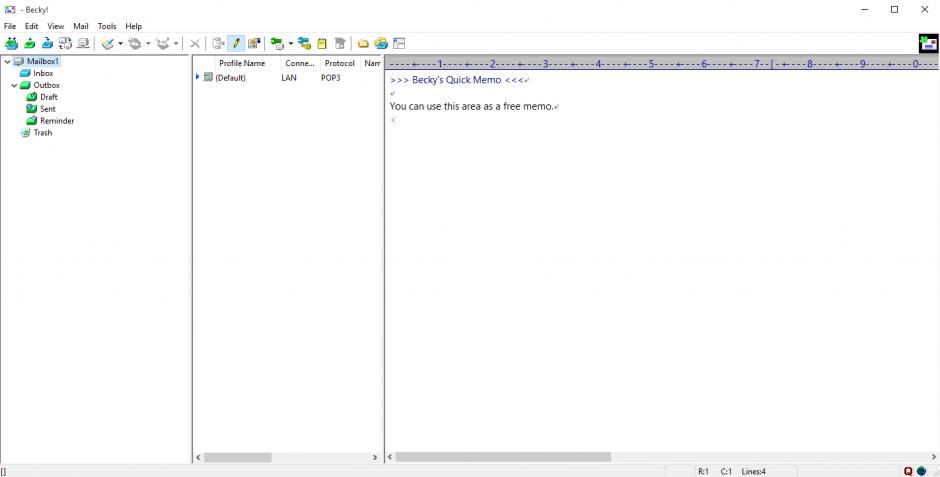
Task: Click the compose new message pen icon
Action: tap(108, 43)
